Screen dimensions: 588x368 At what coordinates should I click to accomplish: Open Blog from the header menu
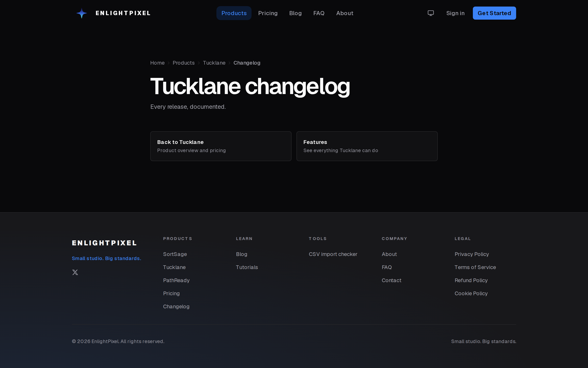click(295, 13)
